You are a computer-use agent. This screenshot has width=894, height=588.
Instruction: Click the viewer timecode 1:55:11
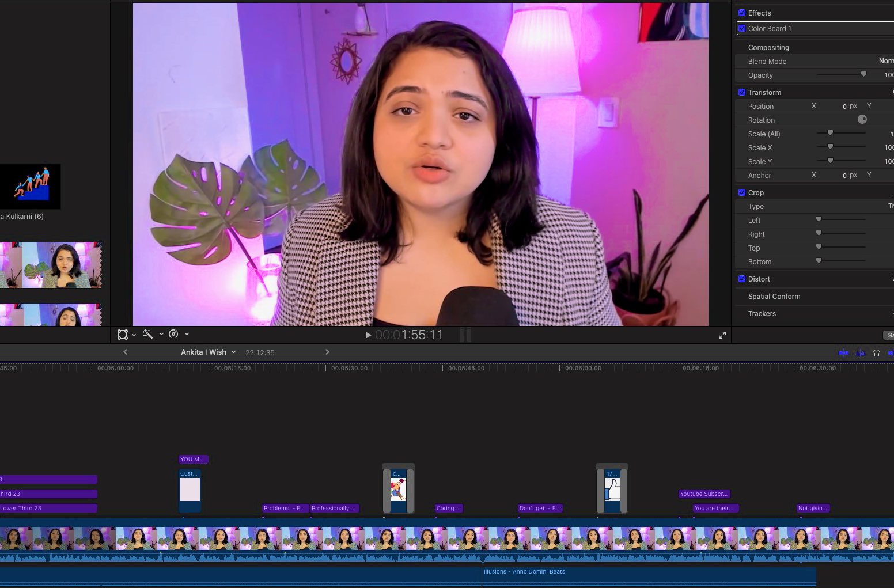pyautogui.click(x=410, y=335)
